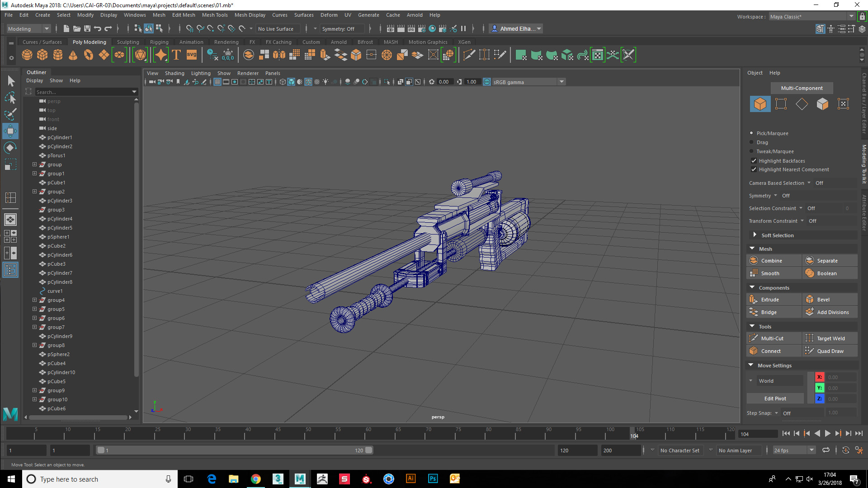Switch to the Rigging shelf tab
This screenshot has height=488, width=868.
click(x=159, y=42)
